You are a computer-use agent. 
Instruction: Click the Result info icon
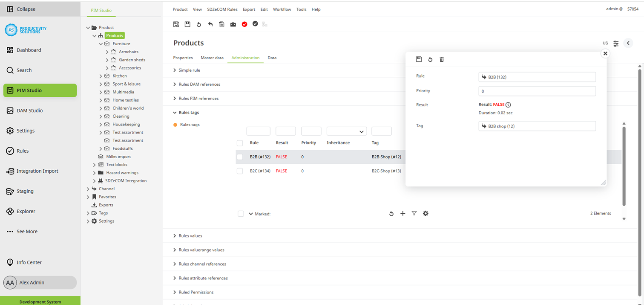(508, 105)
